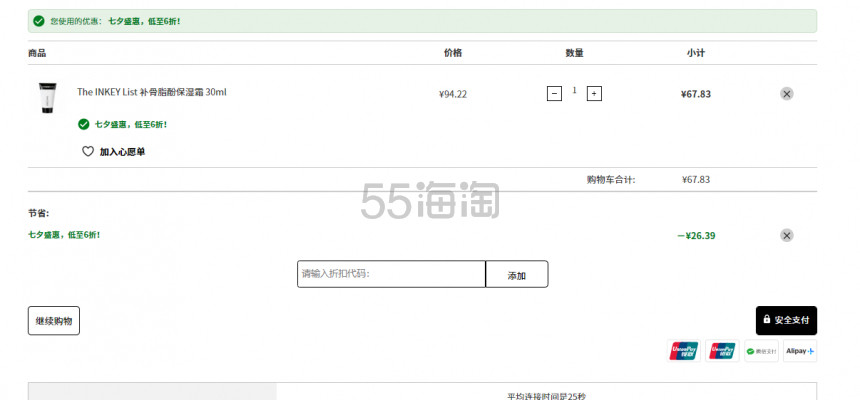Click the quantity value 1
Viewport: 860px width, 400px height.
[x=574, y=91]
